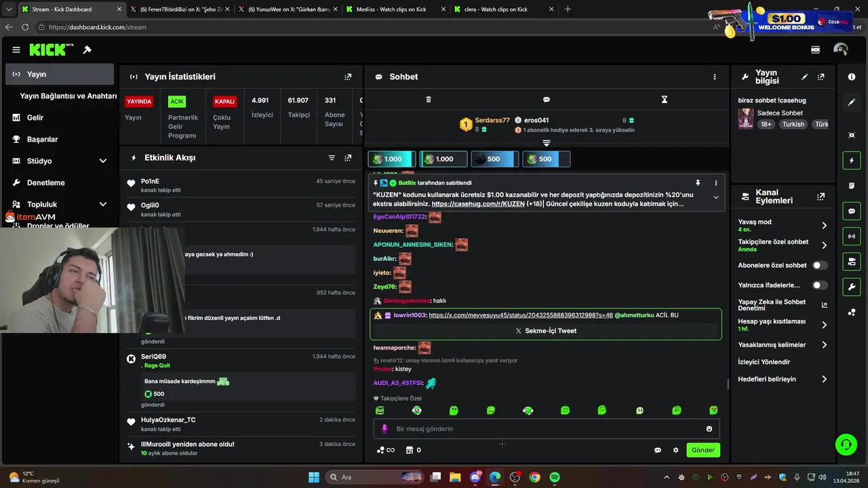Expand the pinned message chevron

coord(715,197)
